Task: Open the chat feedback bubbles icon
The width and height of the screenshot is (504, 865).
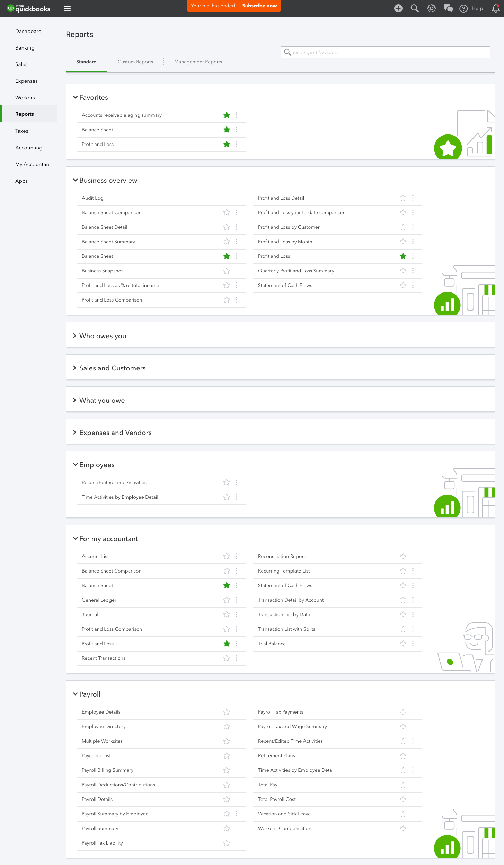Action: 448,8
